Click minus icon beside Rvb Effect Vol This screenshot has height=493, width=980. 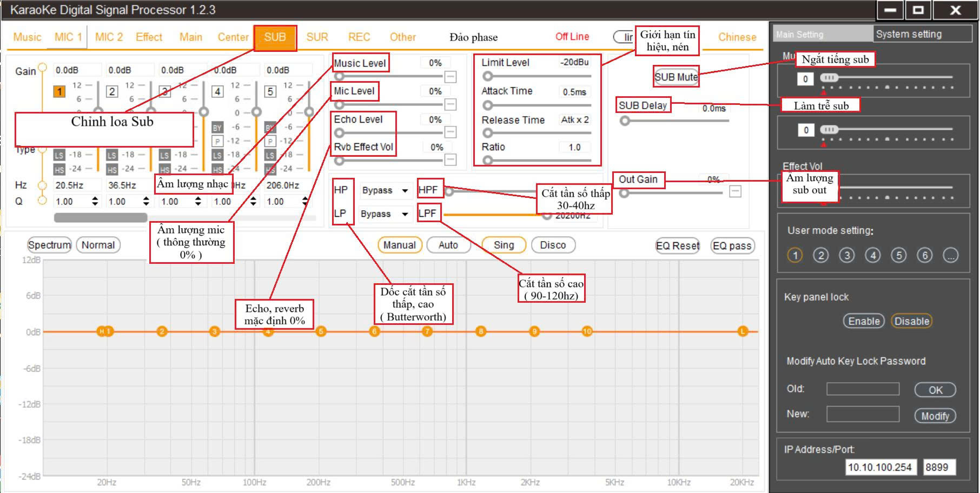[450, 159]
